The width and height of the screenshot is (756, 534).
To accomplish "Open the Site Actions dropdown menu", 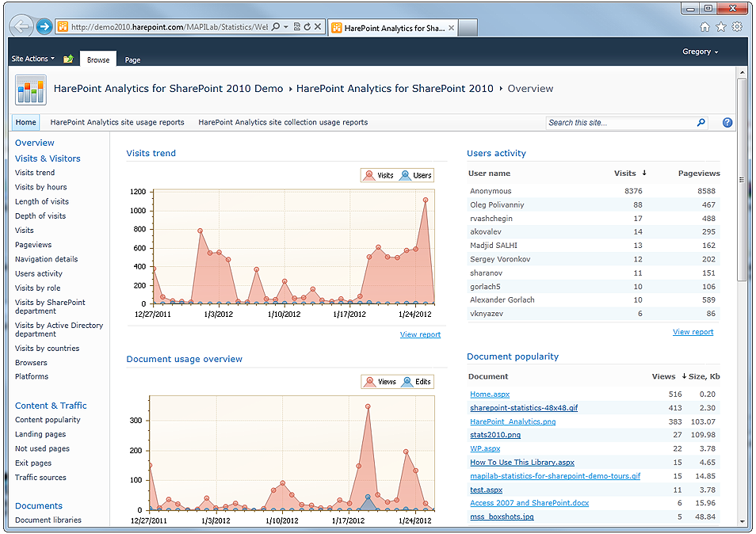I will [32, 59].
